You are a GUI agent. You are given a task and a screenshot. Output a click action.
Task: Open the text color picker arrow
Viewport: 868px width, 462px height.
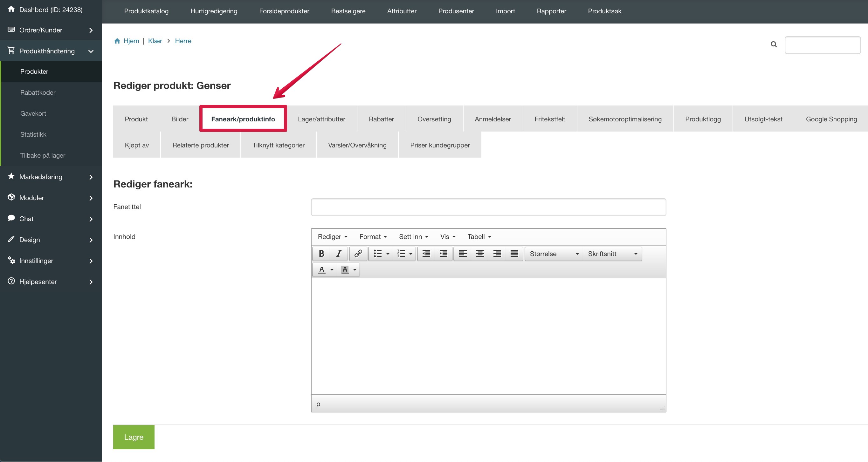[332, 270]
